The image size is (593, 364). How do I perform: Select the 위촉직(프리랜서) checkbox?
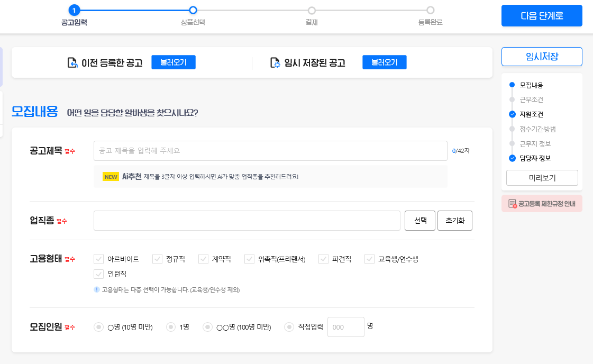tap(249, 259)
